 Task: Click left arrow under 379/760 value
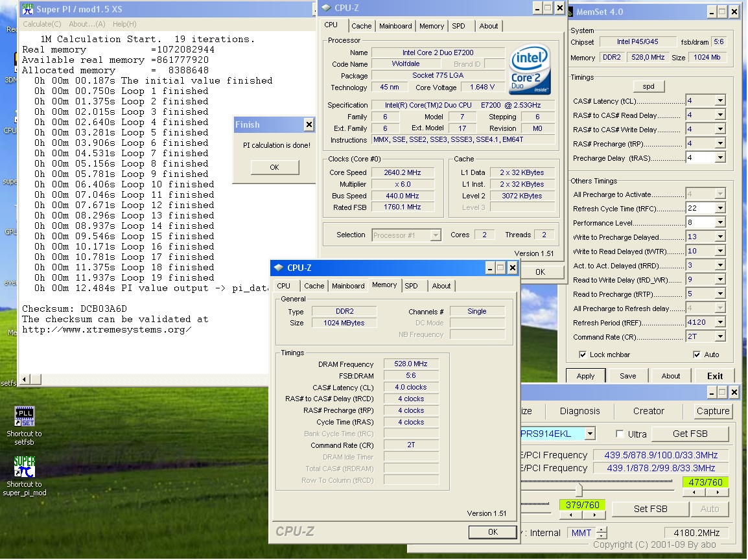570,515
